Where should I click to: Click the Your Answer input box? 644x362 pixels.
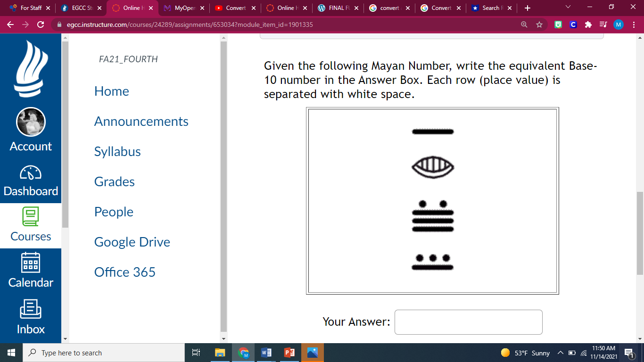[x=468, y=322]
